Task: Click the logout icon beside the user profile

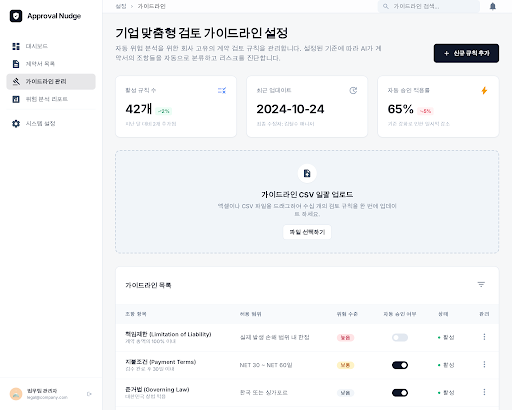Action: 89,394
